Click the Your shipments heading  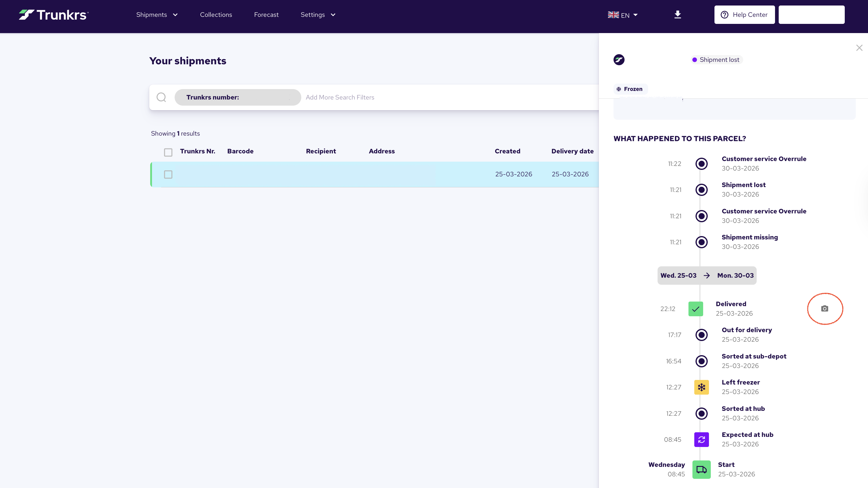coord(188,61)
